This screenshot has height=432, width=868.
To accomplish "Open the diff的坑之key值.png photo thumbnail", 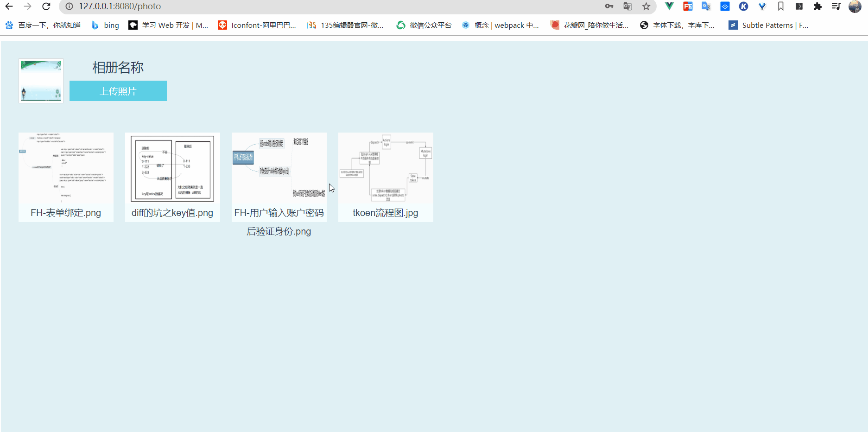I will click(172, 168).
